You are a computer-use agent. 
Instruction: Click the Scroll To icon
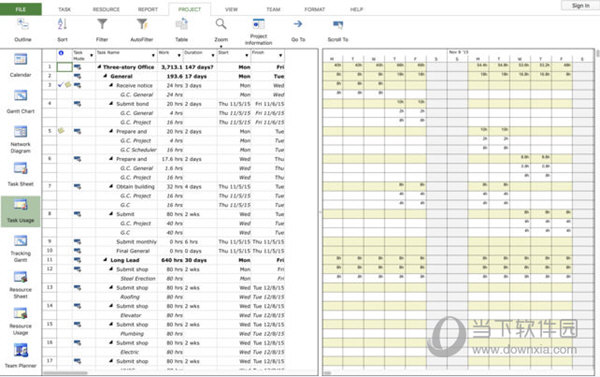(338, 25)
